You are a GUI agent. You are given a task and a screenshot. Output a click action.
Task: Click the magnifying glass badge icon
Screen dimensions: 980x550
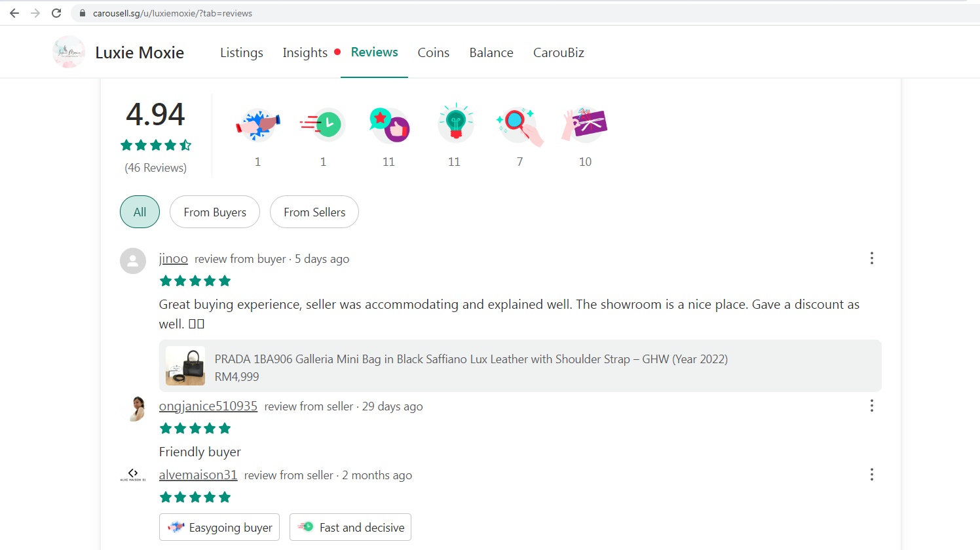(520, 126)
